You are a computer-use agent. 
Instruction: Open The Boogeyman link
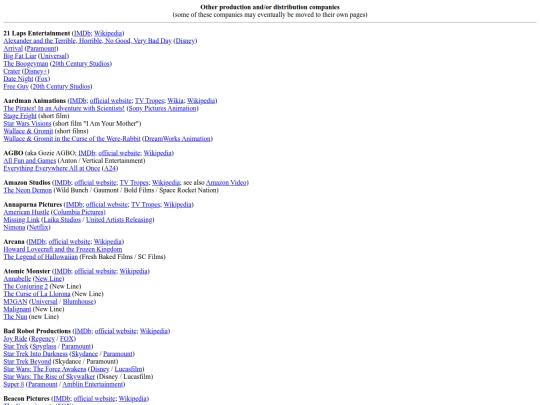pyautogui.click(x=26, y=64)
